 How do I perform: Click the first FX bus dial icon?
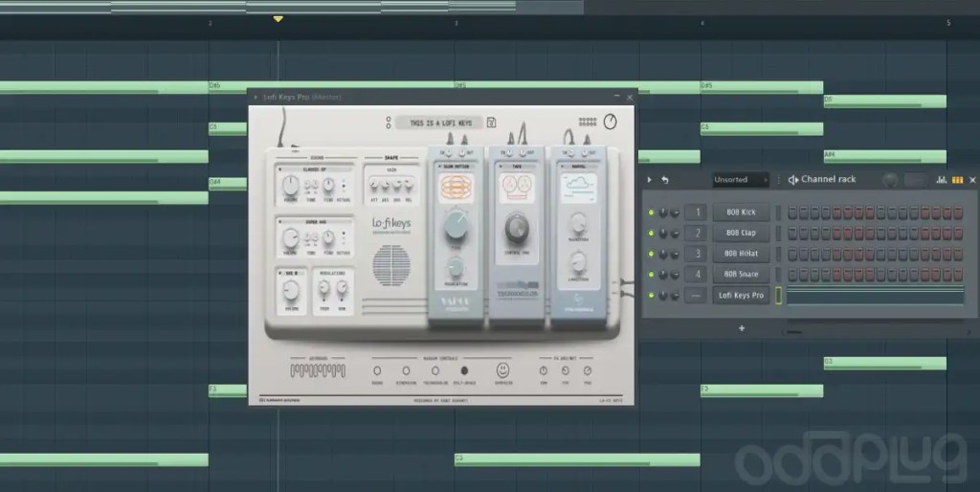[544, 370]
